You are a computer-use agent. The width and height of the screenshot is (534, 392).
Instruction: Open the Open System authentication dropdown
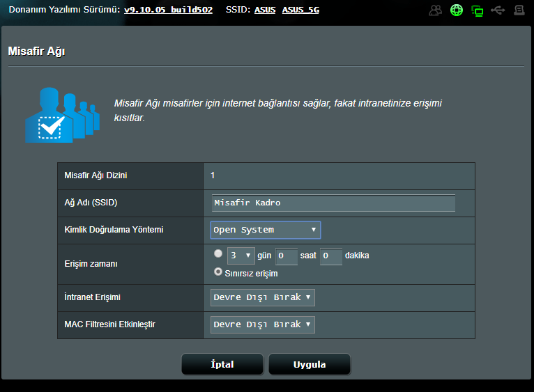point(266,230)
